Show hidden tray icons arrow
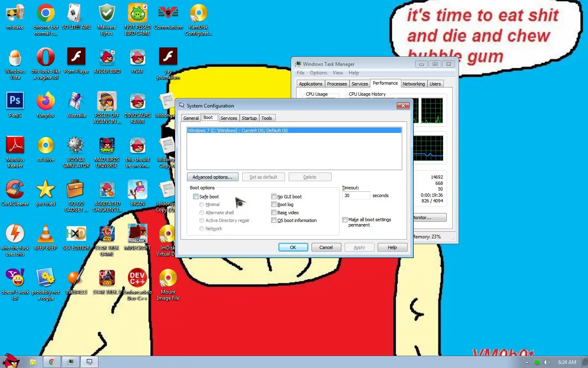588x368 pixels. click(527, 362)
